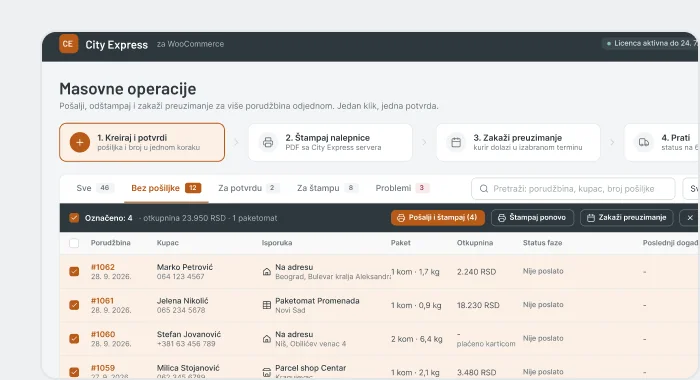Click customer name Jelena Nikolić
Image resolution: width=700 pixels, height=380 pixels.
pyautogui.click(x=183, y=301)
